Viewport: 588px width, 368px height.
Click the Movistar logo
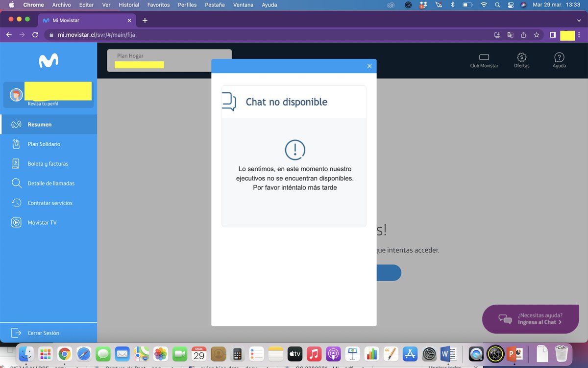pos(49,60)
